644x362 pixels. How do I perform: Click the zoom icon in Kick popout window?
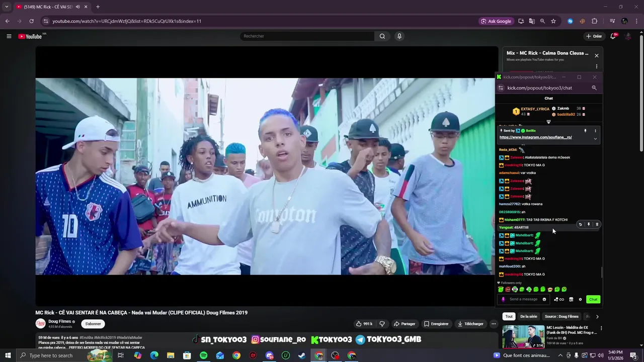(594, 88)
